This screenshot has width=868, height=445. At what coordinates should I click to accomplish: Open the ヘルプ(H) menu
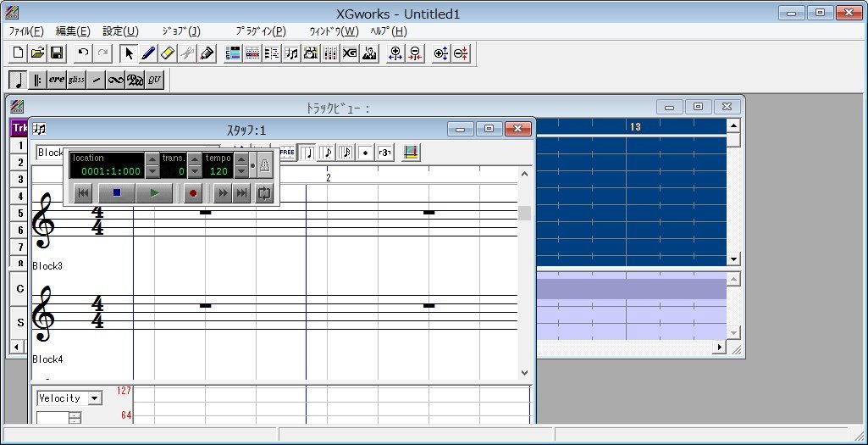(388, 31)
